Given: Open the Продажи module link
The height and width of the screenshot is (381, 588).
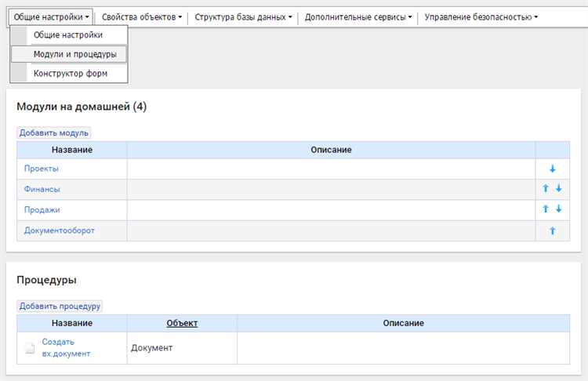Looking at the screenshot, I should (42, 209).
